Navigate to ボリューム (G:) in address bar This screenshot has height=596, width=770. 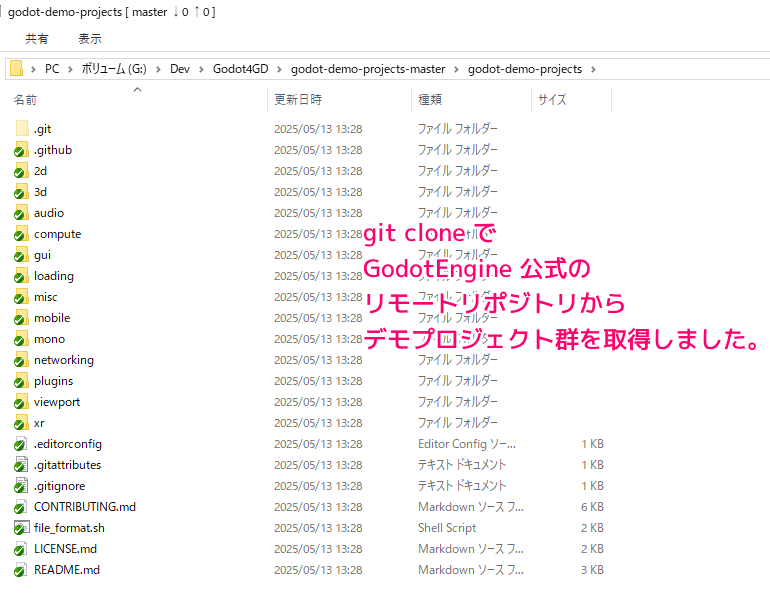114,69
